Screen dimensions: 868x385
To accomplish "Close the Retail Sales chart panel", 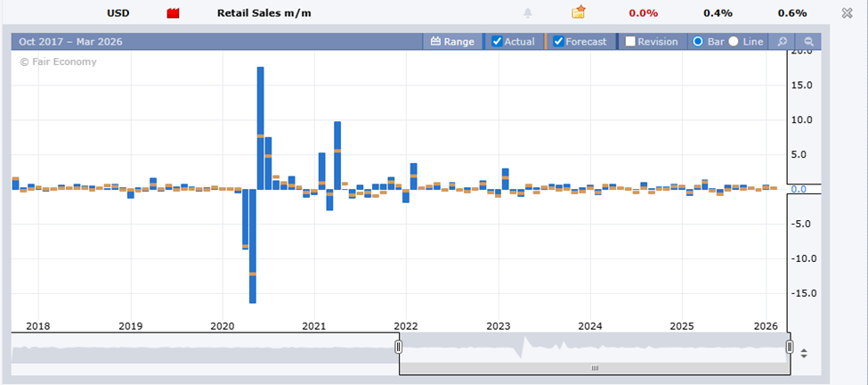I will 847,13.
